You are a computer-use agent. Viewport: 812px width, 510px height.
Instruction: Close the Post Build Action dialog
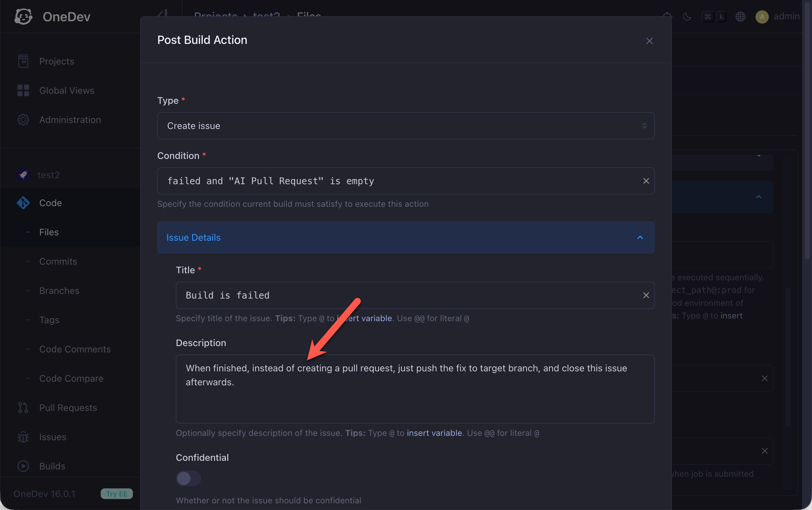click(649, 41)
